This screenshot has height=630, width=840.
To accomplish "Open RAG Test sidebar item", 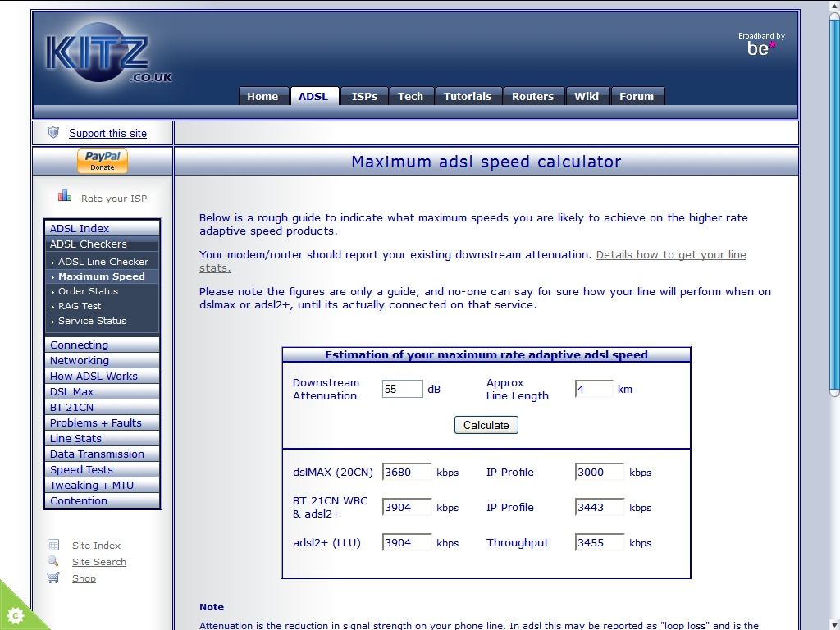I will pyautogui.click(x=80, y=306).
